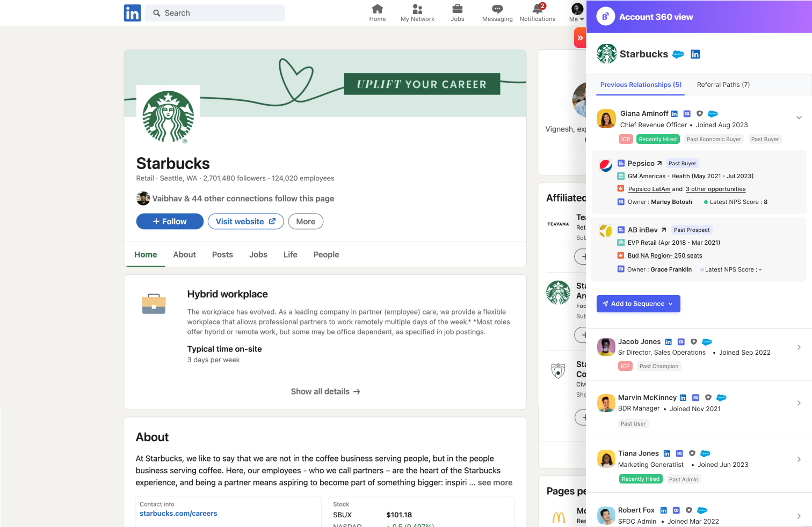The height and width of the screenshot is (527, 812).
Task: Open Starbucks LinkedIn icon in panel header
Action: (x=695, y=54)
